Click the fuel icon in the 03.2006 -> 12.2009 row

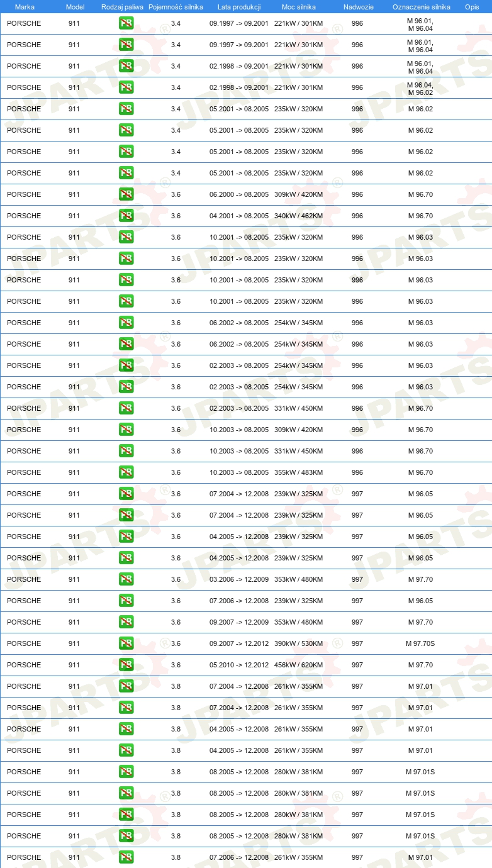coord(126,579)
